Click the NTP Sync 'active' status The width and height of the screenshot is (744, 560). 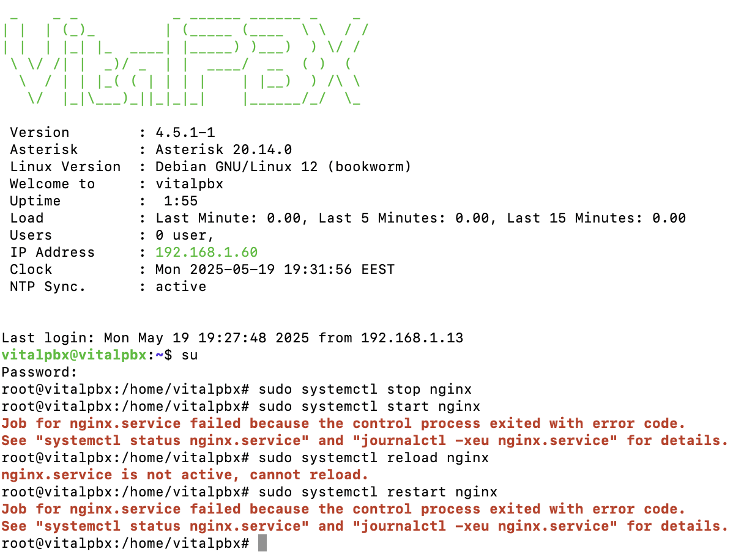point(180,287)
